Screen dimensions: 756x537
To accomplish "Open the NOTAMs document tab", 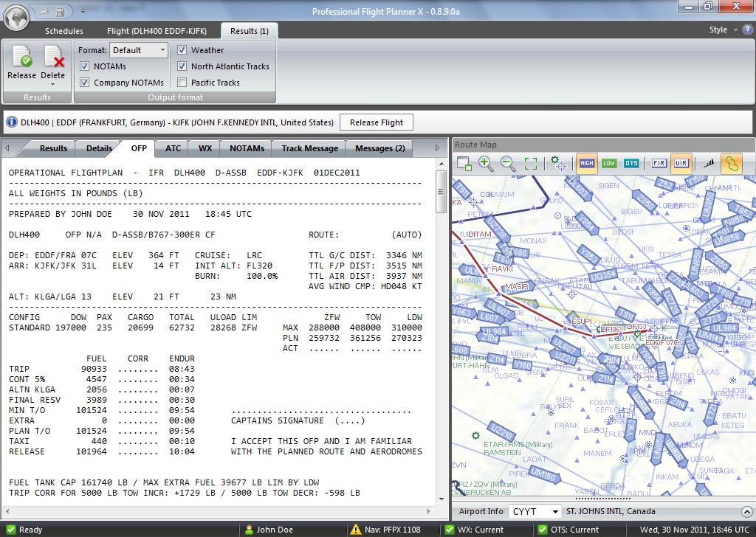I will coord(247,148).
